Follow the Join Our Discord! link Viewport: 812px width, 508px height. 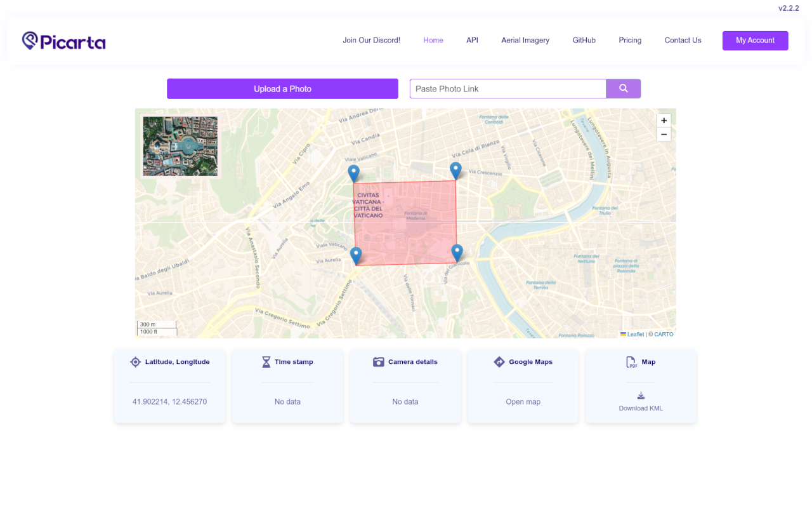[x=371, y=40]
